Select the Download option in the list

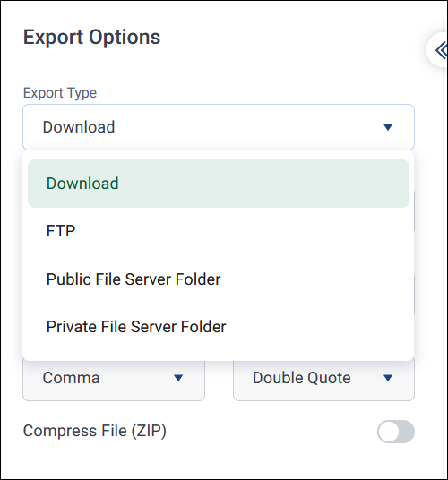[219, 184]
